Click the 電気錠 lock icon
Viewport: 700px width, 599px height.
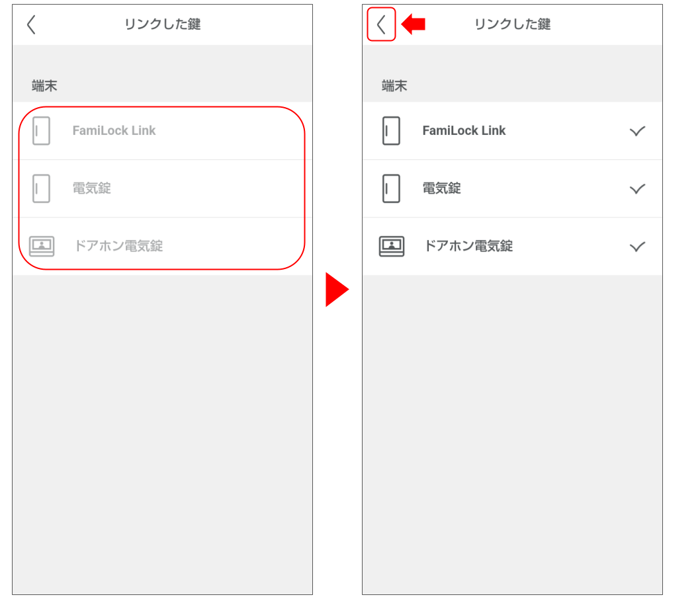(392, 188)
